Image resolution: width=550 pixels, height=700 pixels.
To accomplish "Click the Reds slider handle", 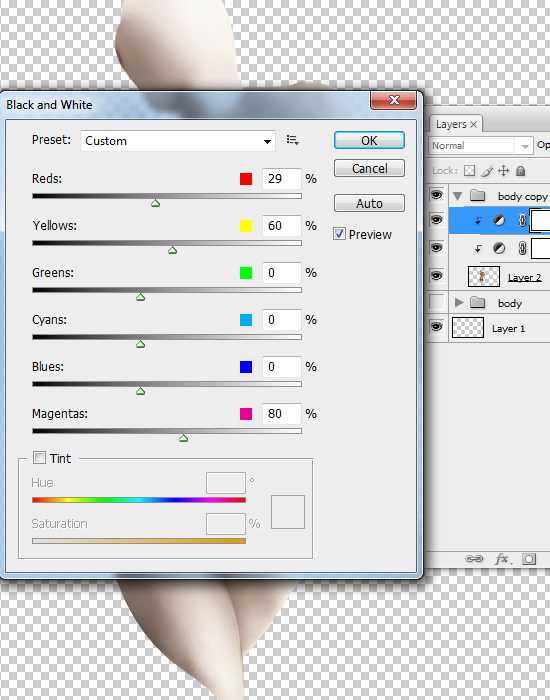I will point(155,204).
